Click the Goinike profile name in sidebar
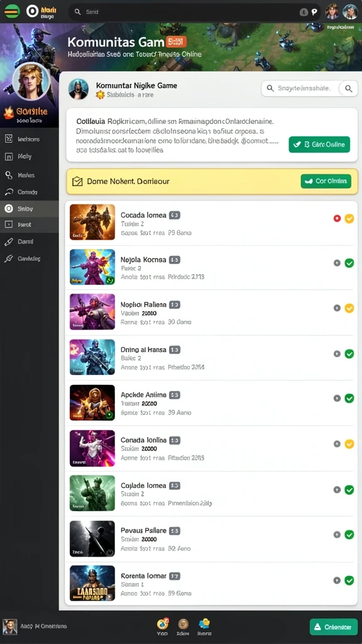 31,111
